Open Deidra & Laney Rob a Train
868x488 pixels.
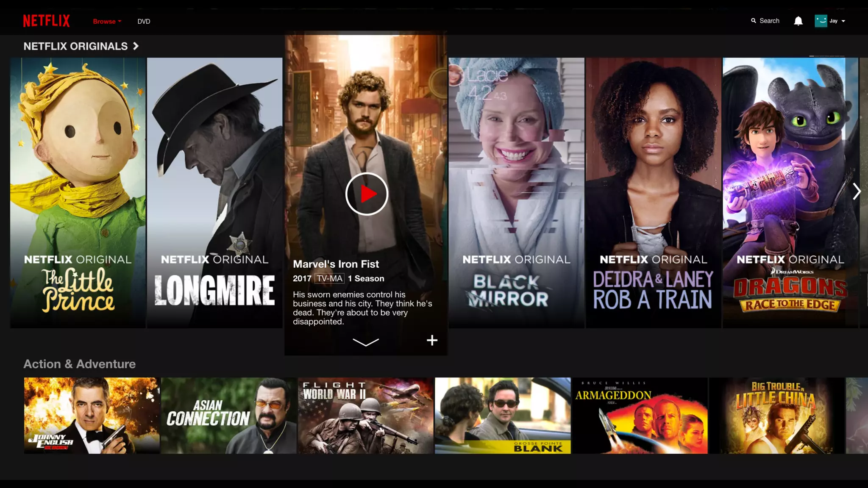[x=653, y=193]
